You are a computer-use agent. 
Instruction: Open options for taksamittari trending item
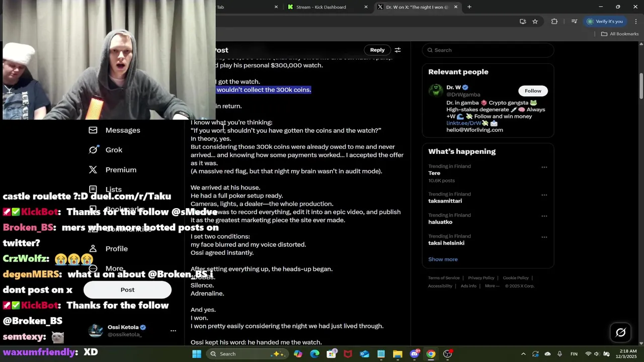544,195
